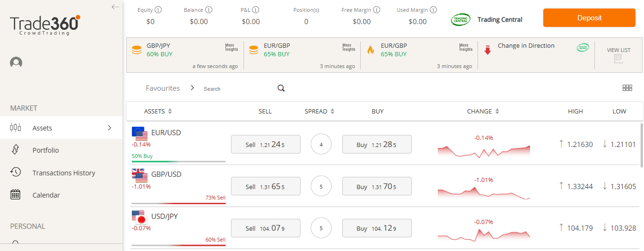Screen dimensions: 644x251
Task: Show Used Margin info icon
Action: coord(433,9)
